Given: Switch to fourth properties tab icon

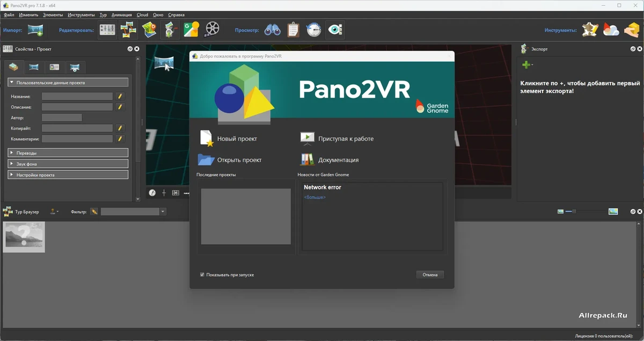Looking at the screenshot, I should pos(75,68).
